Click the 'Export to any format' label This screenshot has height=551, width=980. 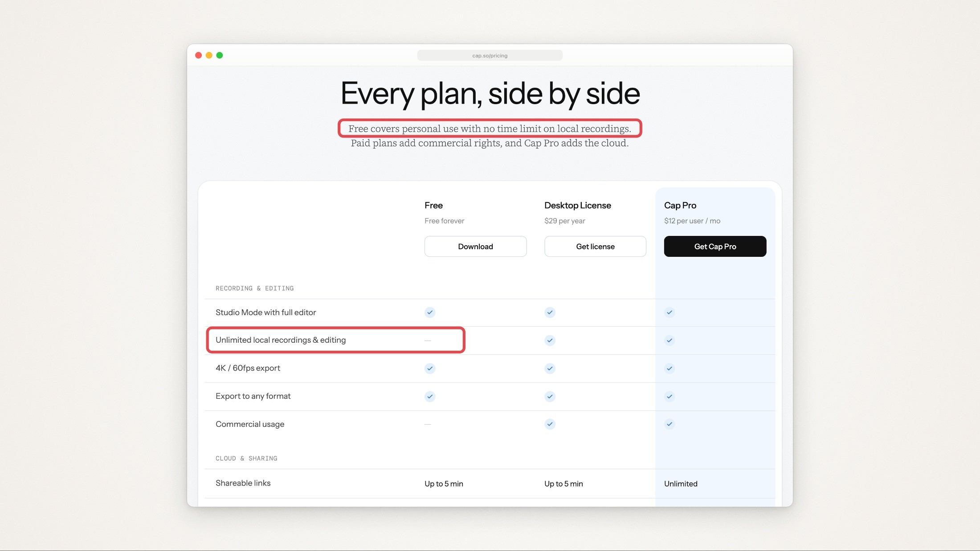[x=253, y=396]
